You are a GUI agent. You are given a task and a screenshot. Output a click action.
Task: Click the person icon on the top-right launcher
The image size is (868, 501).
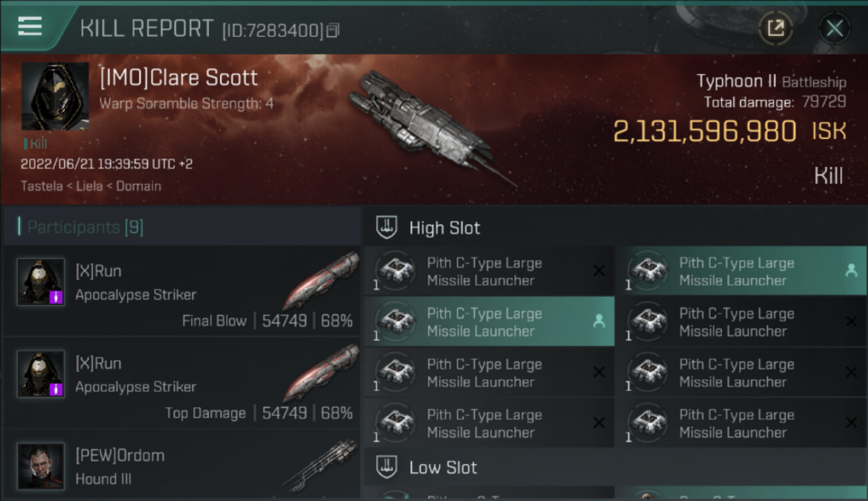851,271
